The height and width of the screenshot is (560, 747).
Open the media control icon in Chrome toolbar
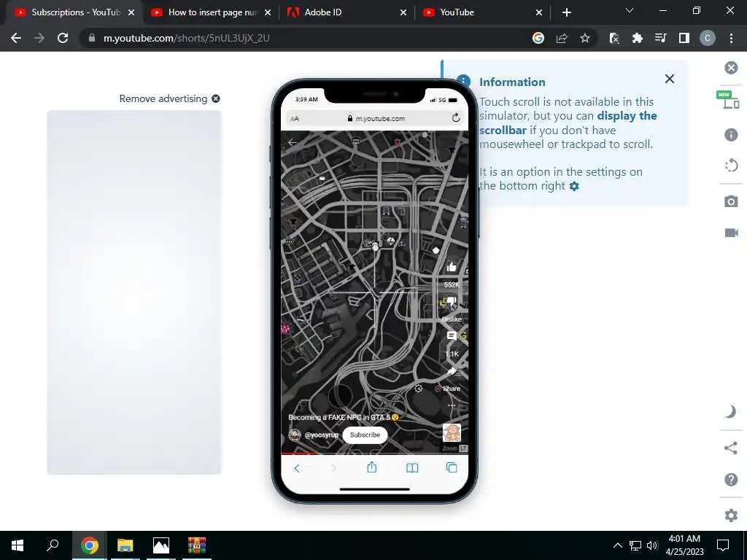click(660, 38)
